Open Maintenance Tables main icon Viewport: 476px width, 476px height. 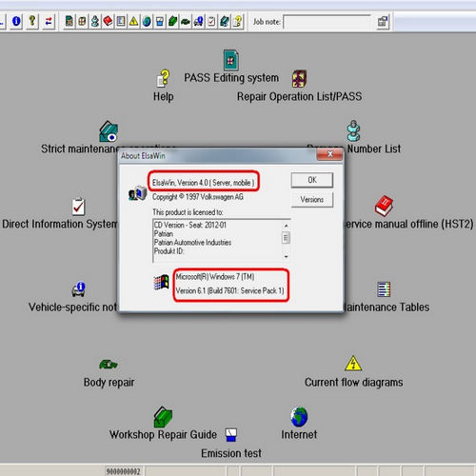point(384,289)
